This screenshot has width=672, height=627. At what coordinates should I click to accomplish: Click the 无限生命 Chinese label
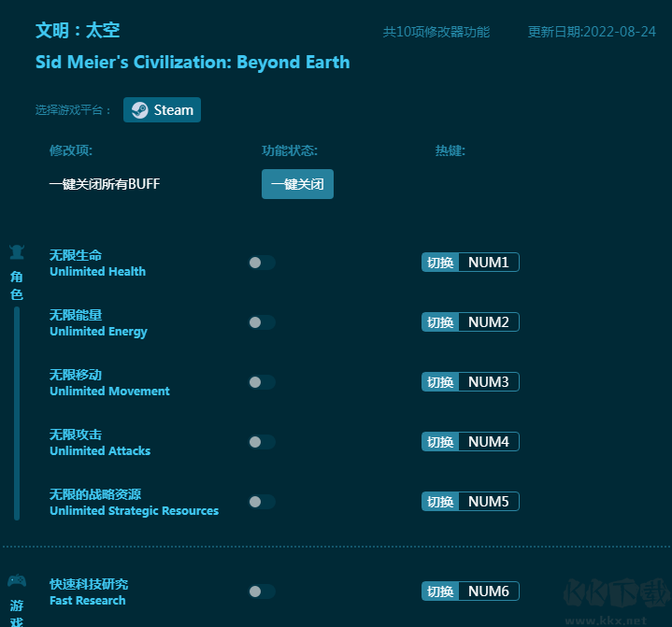tap(76, 255)
